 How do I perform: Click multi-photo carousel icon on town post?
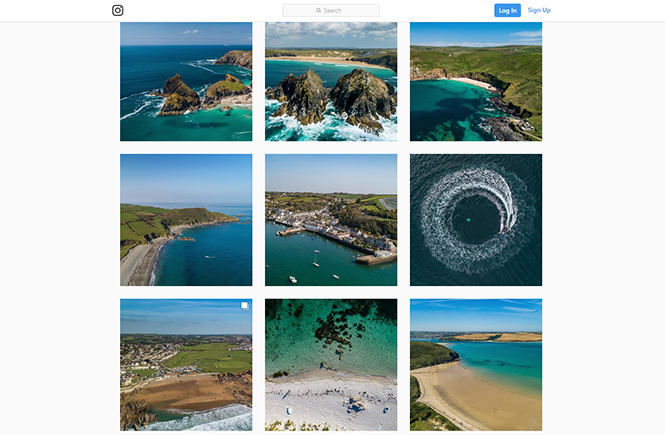244,306
